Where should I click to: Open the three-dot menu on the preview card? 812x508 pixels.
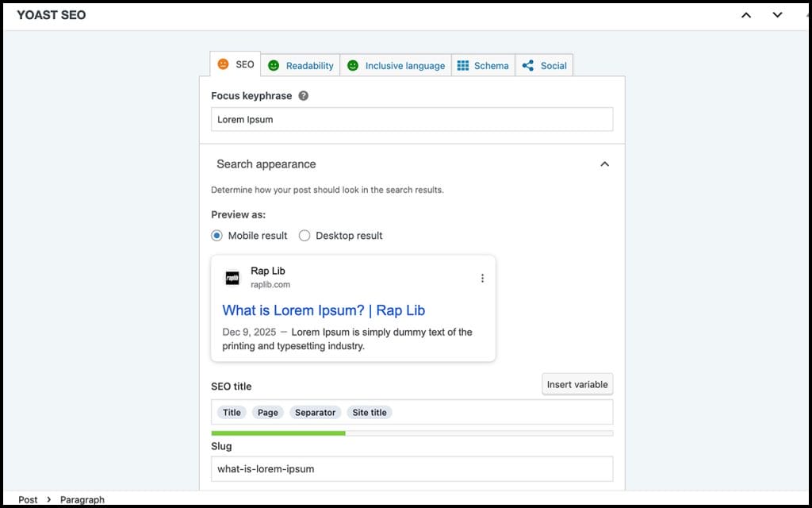pos(482,278)
